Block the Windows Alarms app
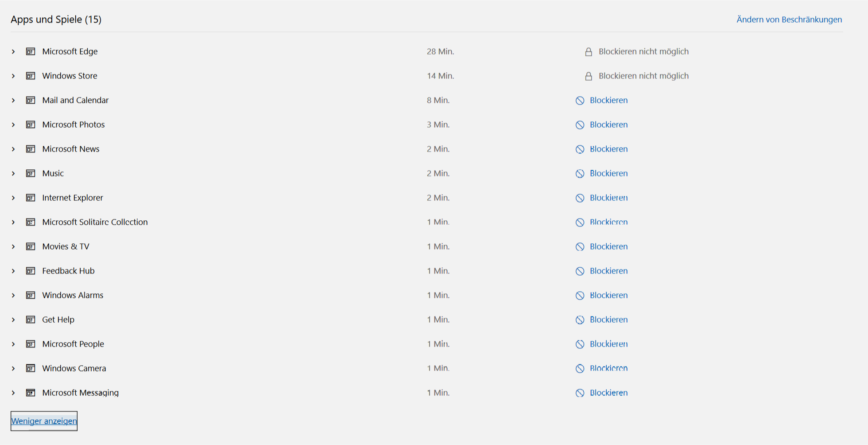Viewport: 868px width, 445px height. click(x=602, y=295)
